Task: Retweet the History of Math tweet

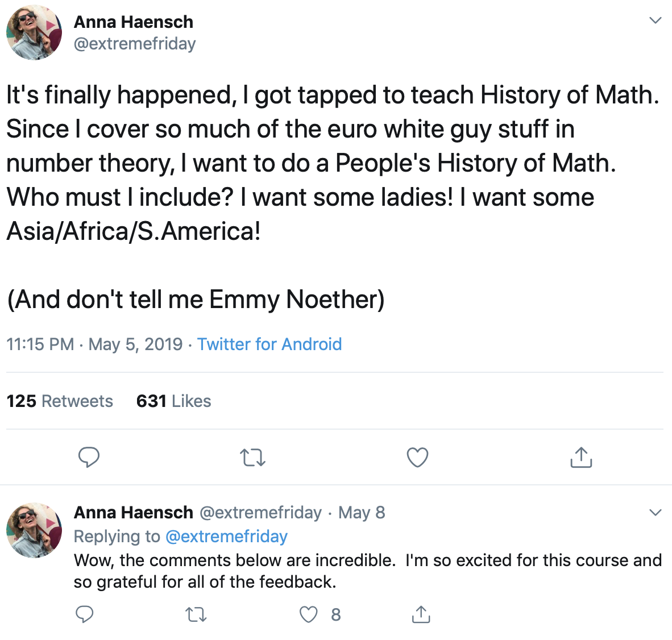Action: (253, 457)
